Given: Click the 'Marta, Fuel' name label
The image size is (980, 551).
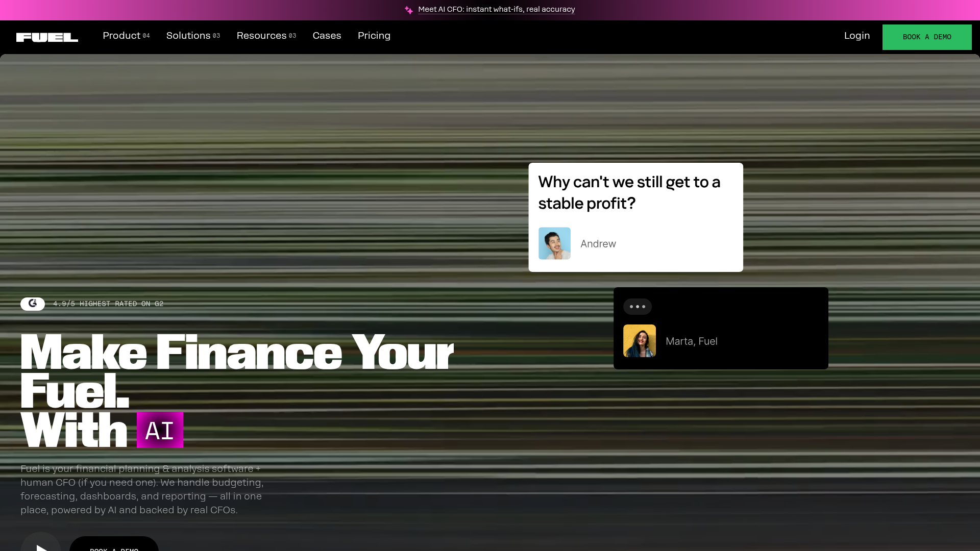Looking at the screenshot, I should coord(691,341).
